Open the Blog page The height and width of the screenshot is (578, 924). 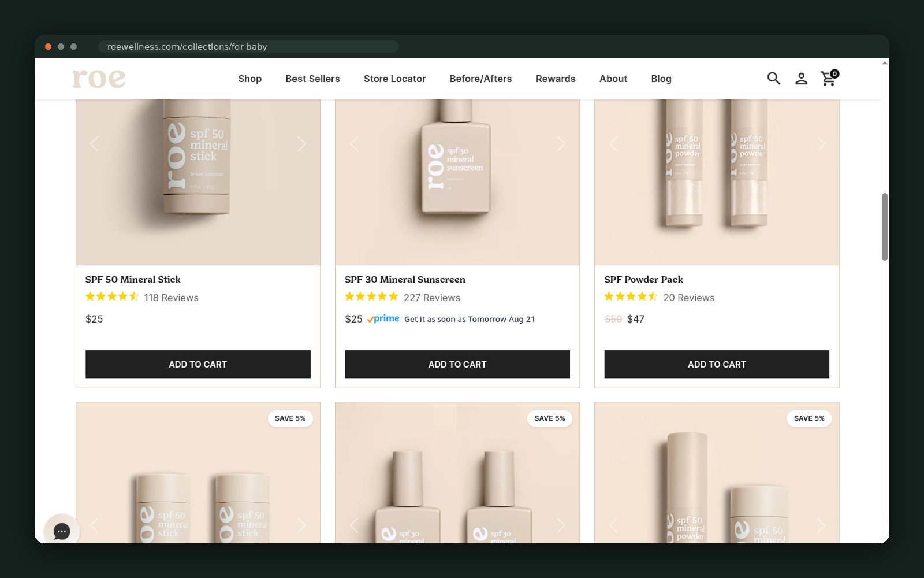coord(661,79)
